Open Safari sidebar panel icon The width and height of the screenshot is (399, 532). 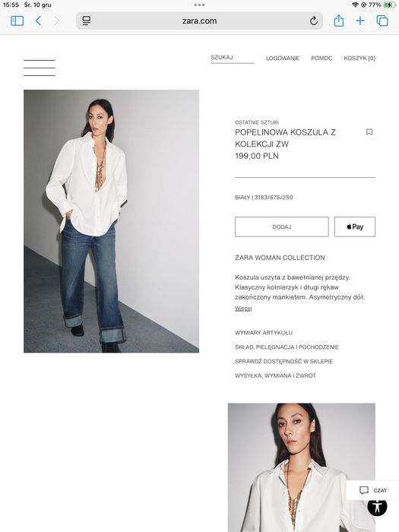tap(17, 21)
